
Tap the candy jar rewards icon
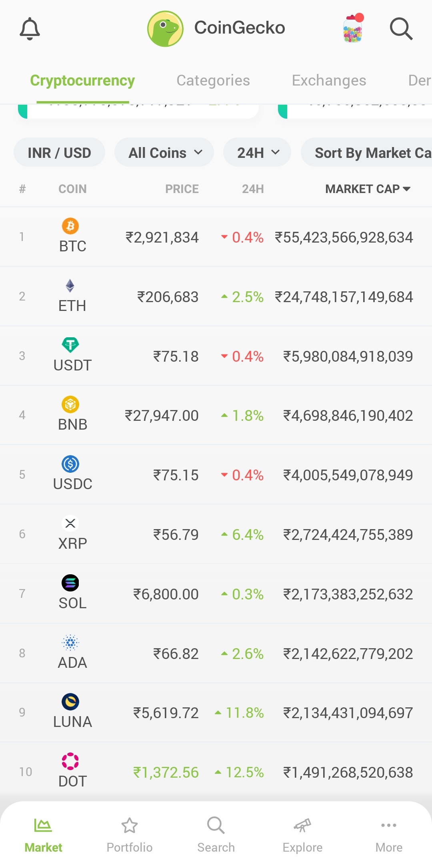click(353, 28)
